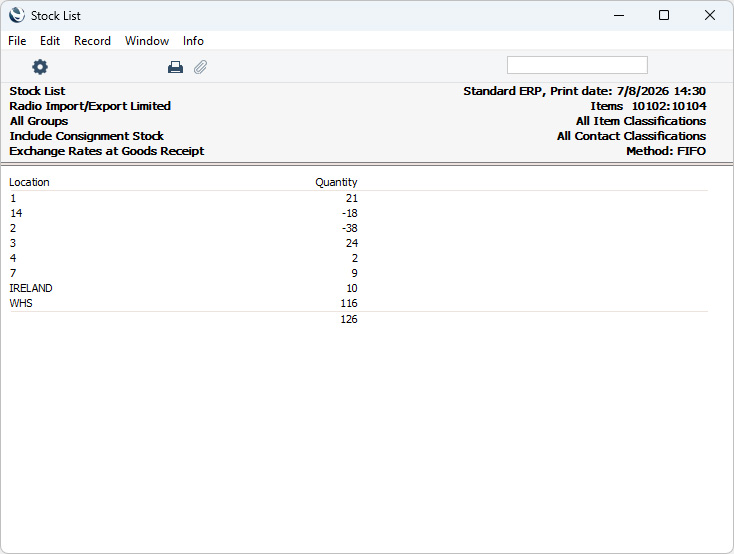Click the quantity value 116

point(349,303)
